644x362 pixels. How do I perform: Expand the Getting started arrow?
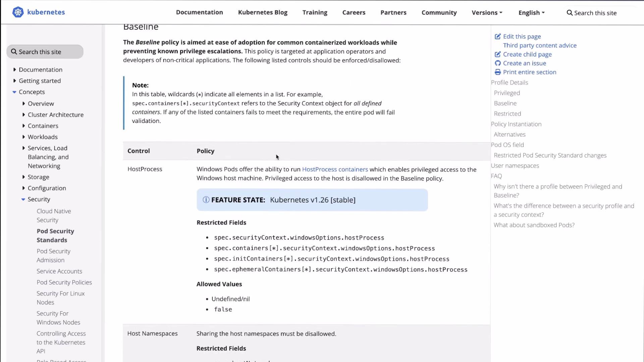point(14,81)
